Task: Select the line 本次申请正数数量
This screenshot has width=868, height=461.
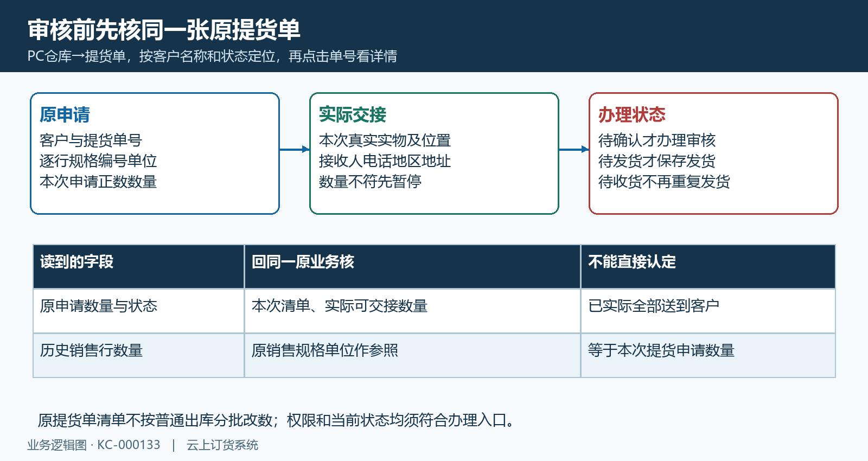Action: tap(98, 182)
